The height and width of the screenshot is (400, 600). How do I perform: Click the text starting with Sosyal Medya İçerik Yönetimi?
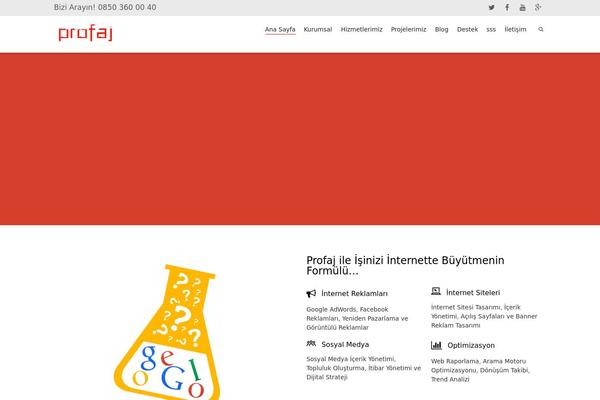click(x=364, y=368)
